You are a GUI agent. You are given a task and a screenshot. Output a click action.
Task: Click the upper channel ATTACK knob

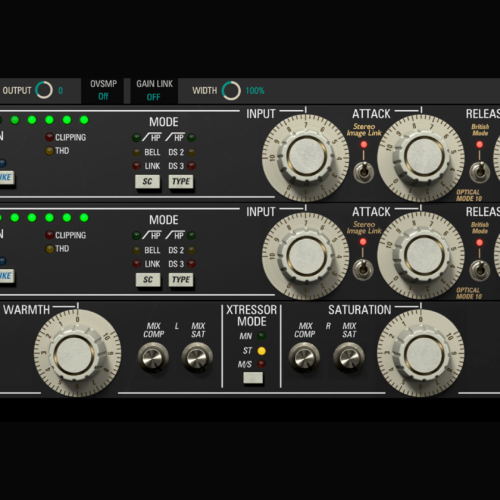point(421,158)
